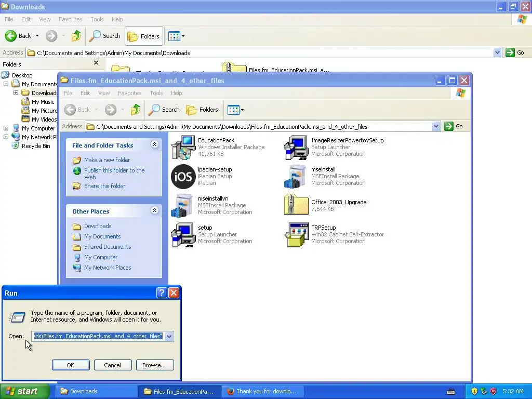The image size is (532, 399).
Task: Collapse Other Places panel
Action: point(154,210)
